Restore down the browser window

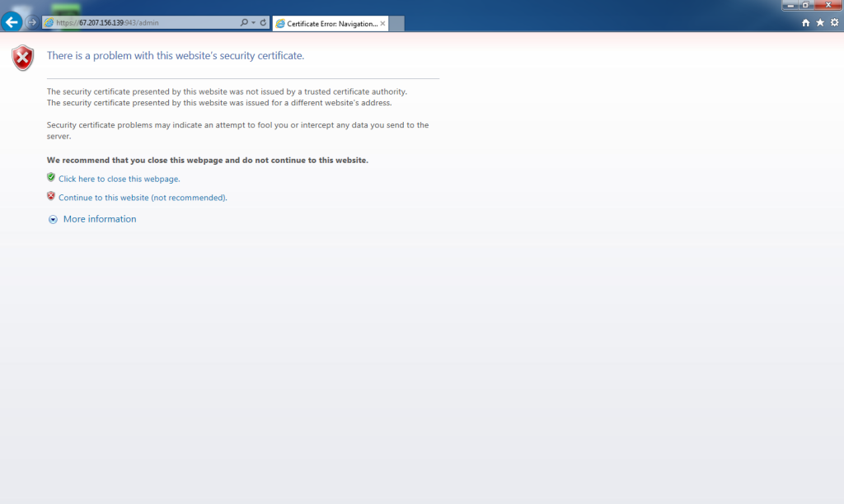point(805,5)
